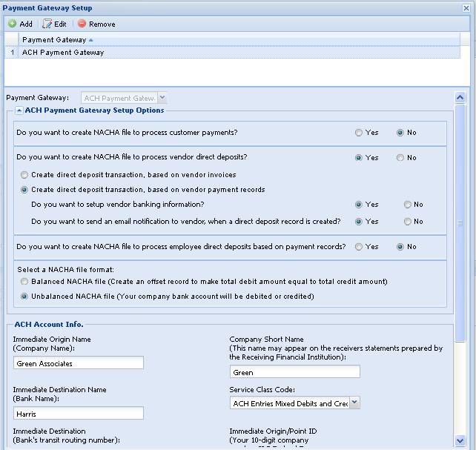Image resolution: width=476 pixels, height=450 pixels.
Task: Select No for vendor direct deposits
Action: click(400, 158)
